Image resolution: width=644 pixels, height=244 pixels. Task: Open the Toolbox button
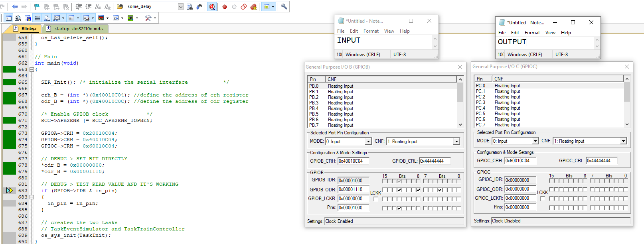pyautogui.click(x=148, y=18)
